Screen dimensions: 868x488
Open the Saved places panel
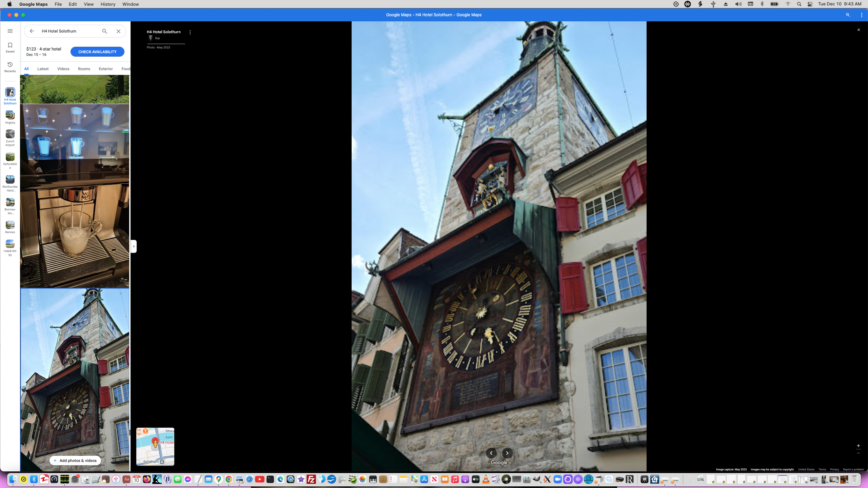[10, 47]
